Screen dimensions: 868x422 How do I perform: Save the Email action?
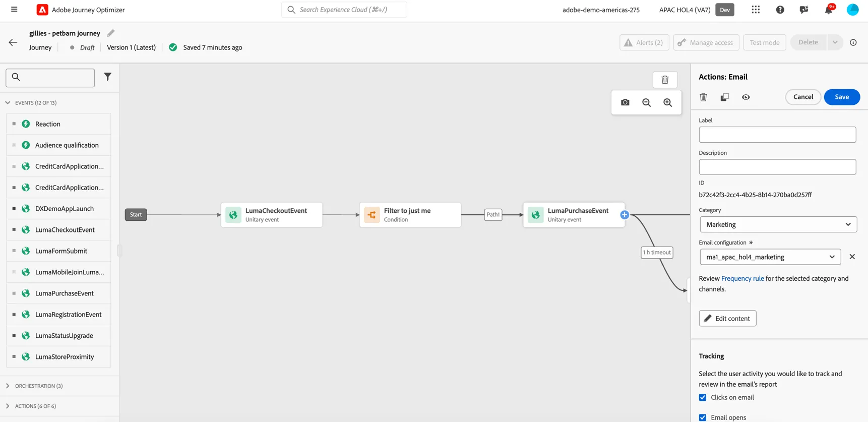[842, 97]
